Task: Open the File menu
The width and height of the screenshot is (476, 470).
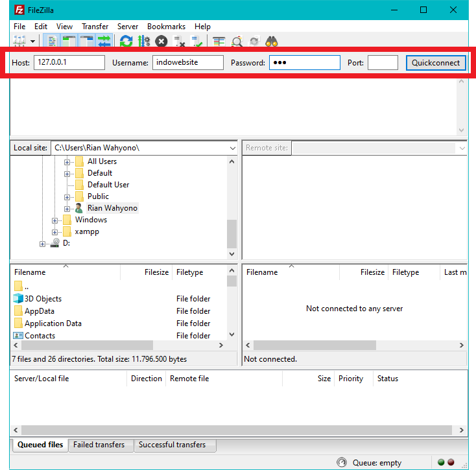Action: click(19, 27)
